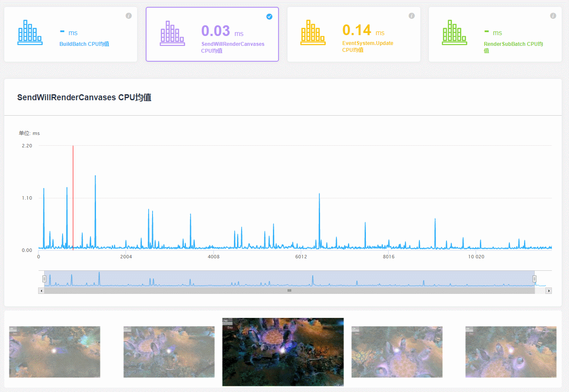Toggle the checkmark on SendWillRenderCanvases card

pyautogui.click(x=269, y=17)
